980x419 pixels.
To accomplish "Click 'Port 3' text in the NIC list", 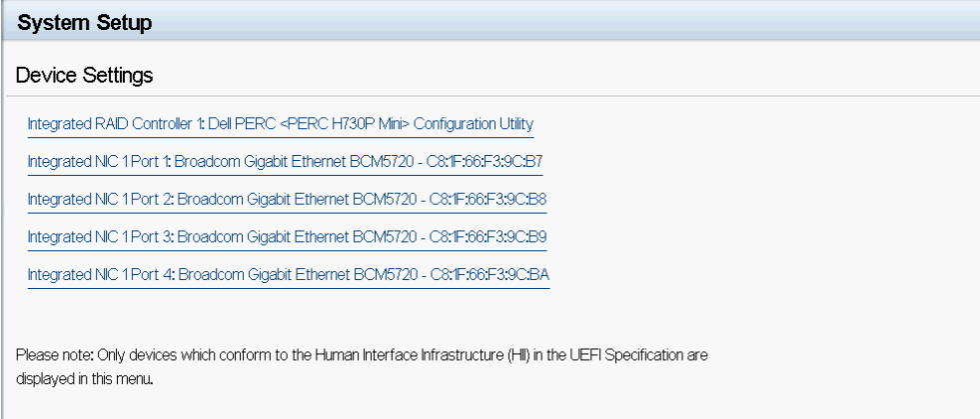I will pos(155,237).
